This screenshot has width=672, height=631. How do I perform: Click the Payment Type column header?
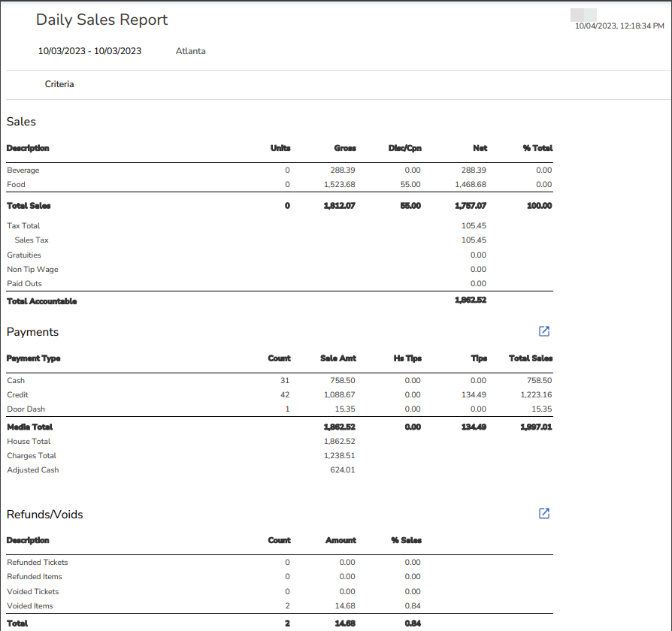tap(34, 358)
